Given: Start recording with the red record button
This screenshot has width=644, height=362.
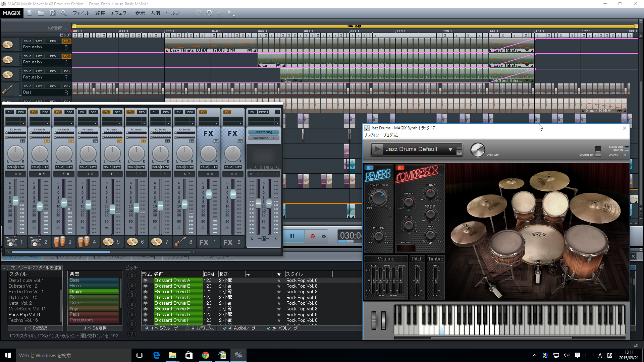Looking at the screenshot, I should pyautogui.click(x=312, y=236).
